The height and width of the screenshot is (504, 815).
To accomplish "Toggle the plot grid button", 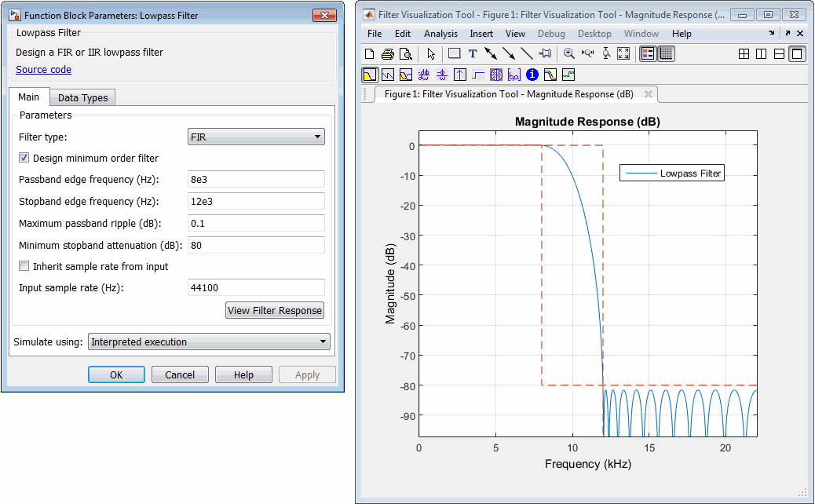I will point(666,54).
